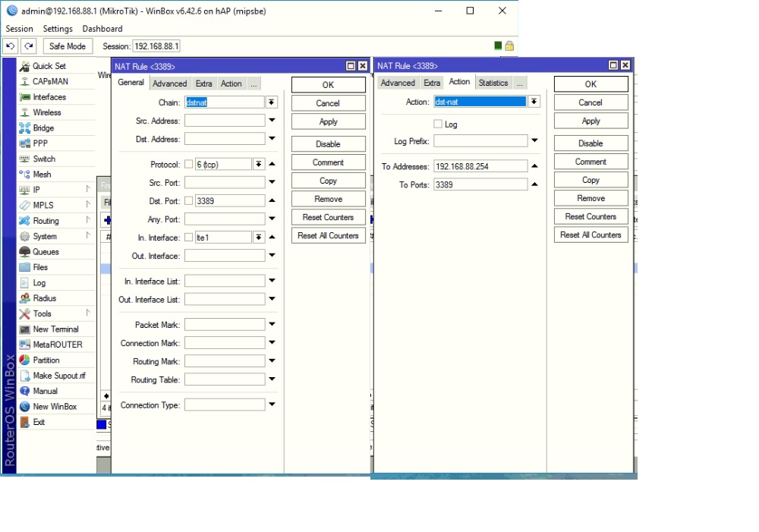Toggle the Dst. Port invert checkbox
Viewport: 759px width, 532px height.
coord(189,201)
